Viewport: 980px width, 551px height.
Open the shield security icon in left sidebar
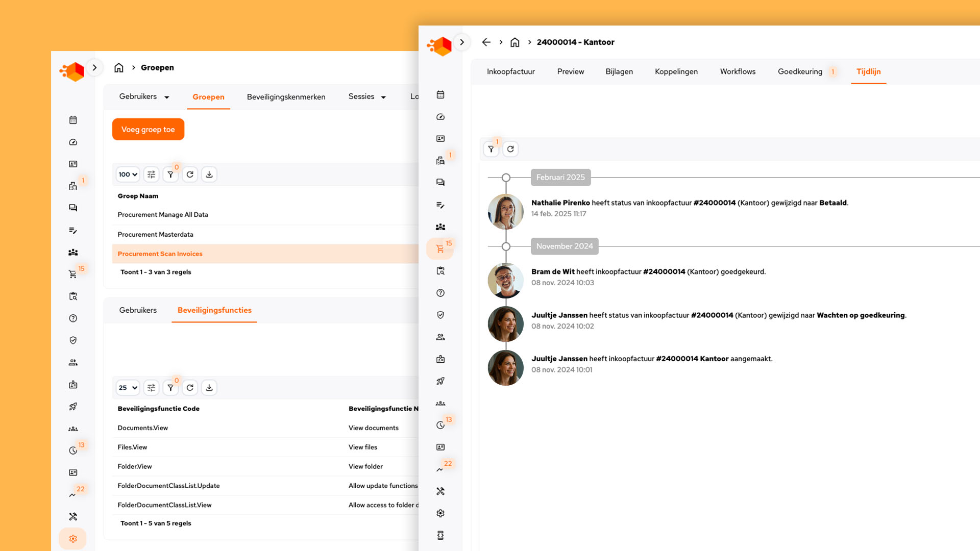point(73,340)
